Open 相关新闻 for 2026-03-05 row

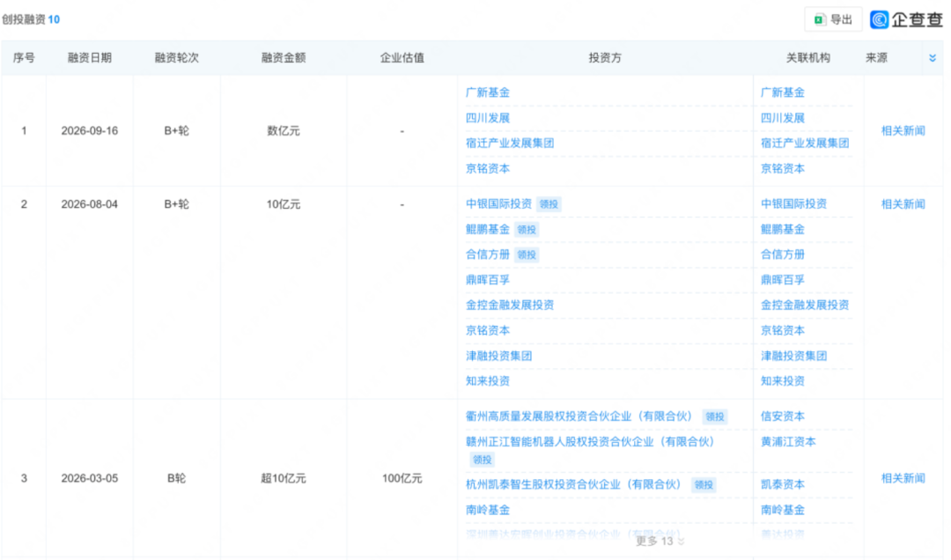903,478
